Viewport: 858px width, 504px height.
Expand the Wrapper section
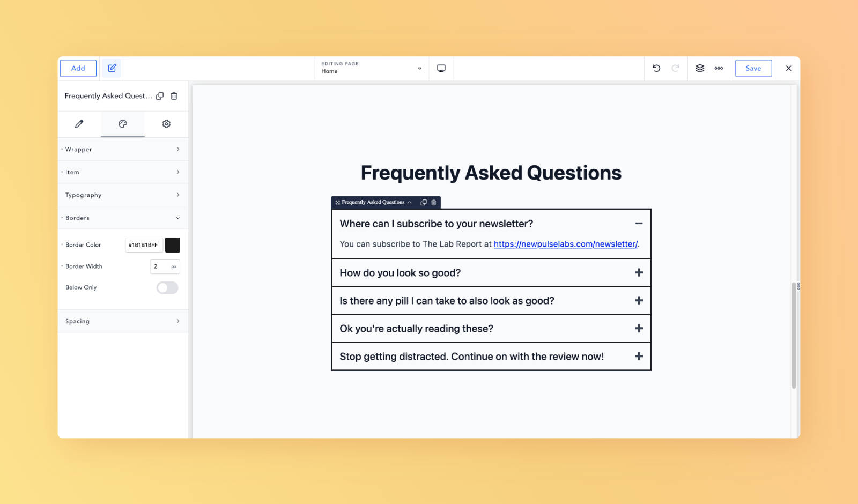pyautogui.click(x=123, y=149)
